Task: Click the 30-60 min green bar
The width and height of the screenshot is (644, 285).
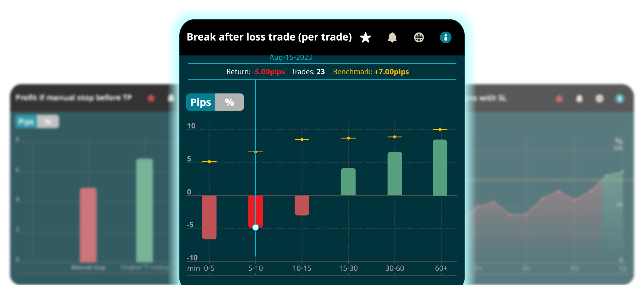Action: 395,173
